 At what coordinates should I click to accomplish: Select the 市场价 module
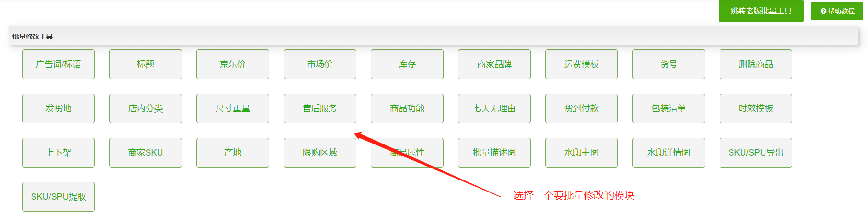(320, 64)
